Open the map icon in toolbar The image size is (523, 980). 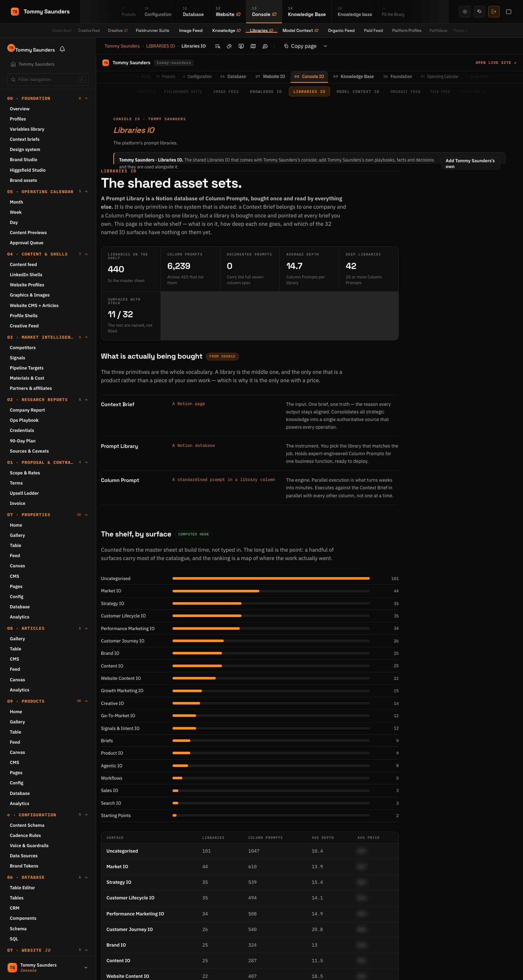[x=253, y=46]
